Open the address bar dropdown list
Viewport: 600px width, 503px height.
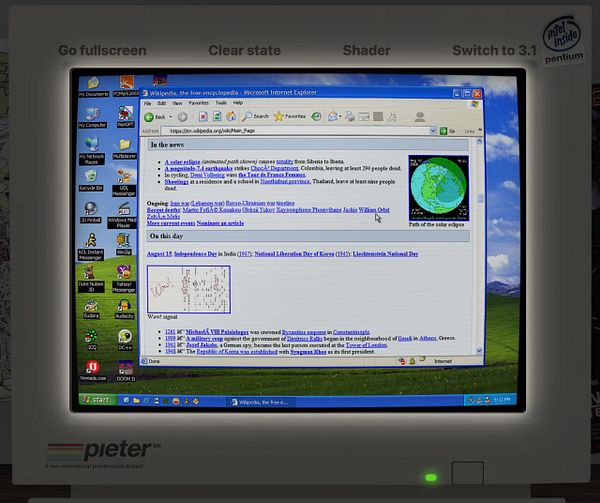point(433,131)
